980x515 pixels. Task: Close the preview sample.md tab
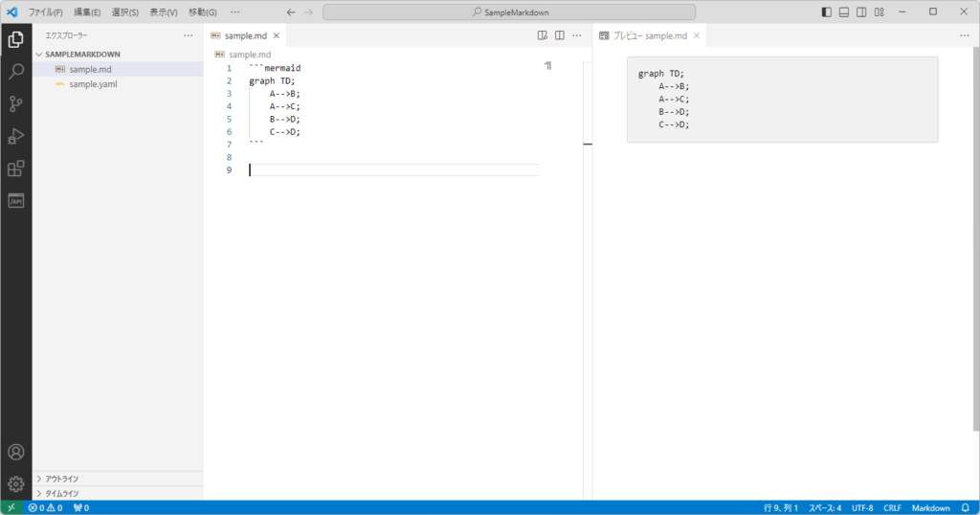(697, 35)
